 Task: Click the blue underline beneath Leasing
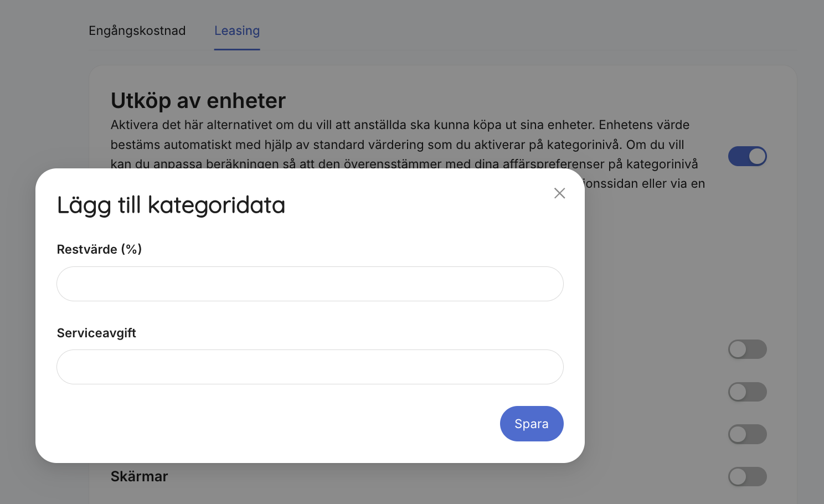coord(237,49)
